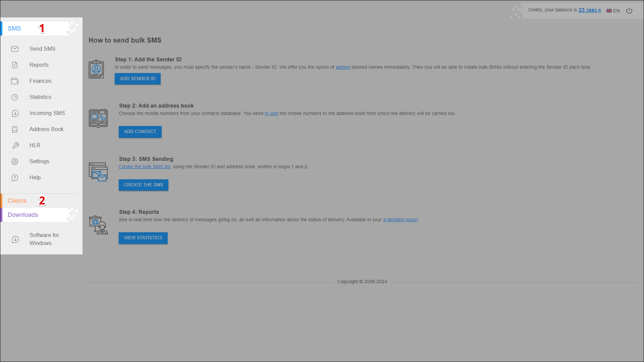Open the balance amount link
Screen dimensions: 644x362
tap(589, 10)
